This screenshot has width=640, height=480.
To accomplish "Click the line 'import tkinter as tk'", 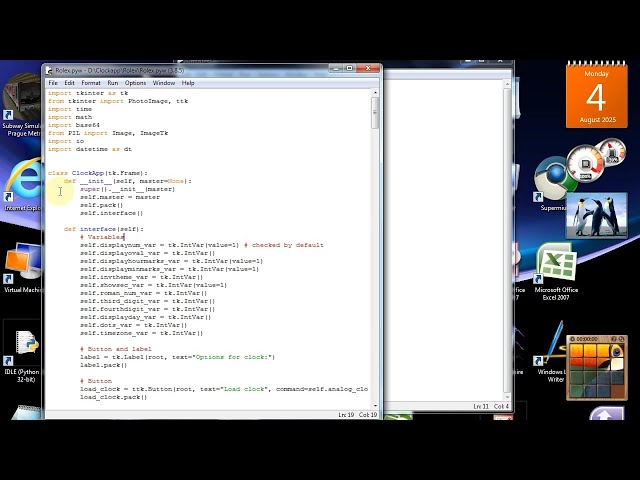I will coord(88,93).
